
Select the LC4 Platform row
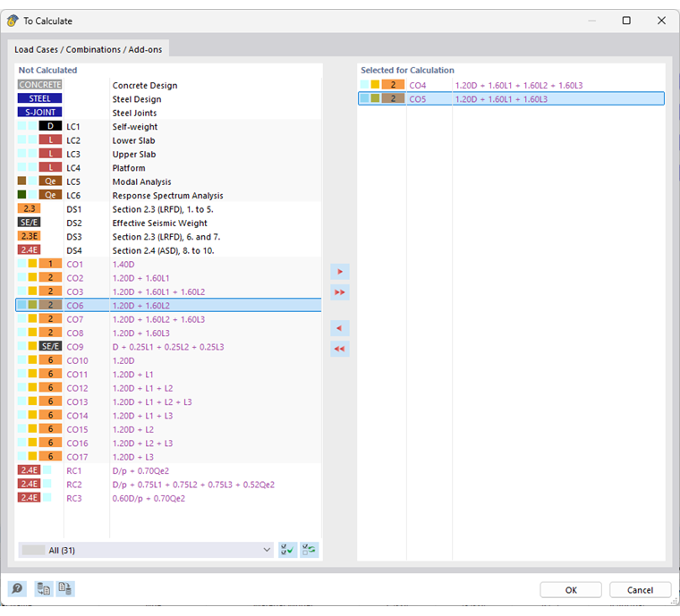(x=168, y=168)
